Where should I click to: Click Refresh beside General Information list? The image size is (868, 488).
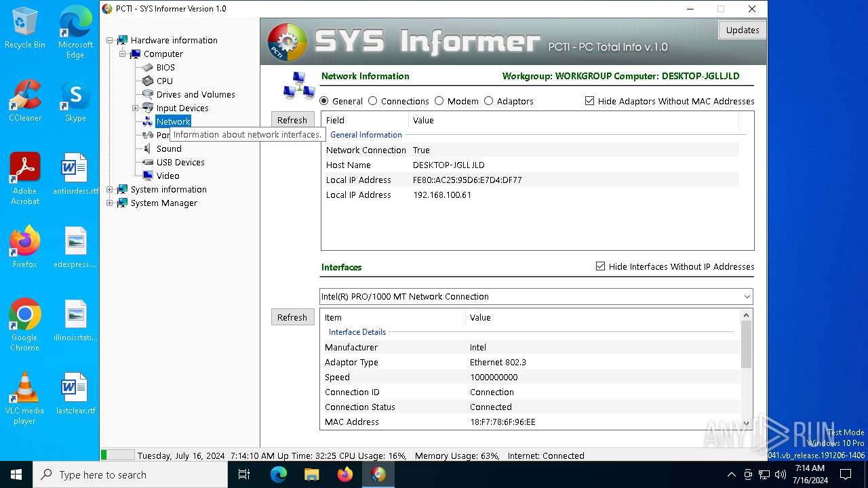[x=292, y=120]
